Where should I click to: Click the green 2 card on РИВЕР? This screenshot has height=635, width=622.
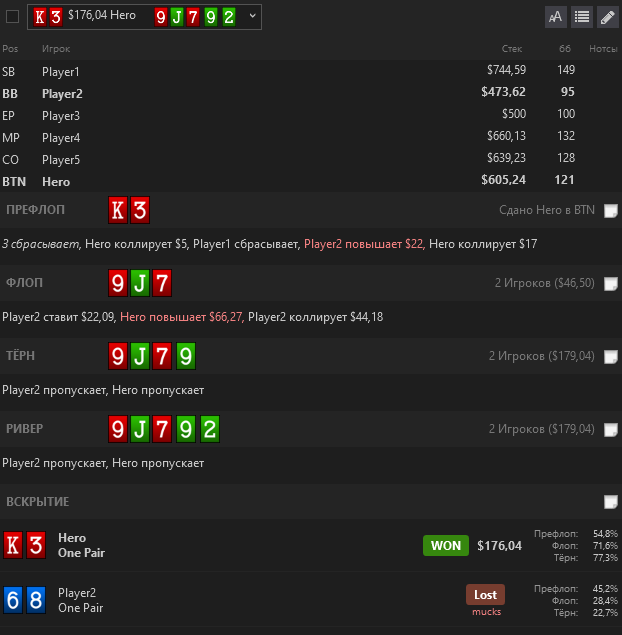[210, 429]
